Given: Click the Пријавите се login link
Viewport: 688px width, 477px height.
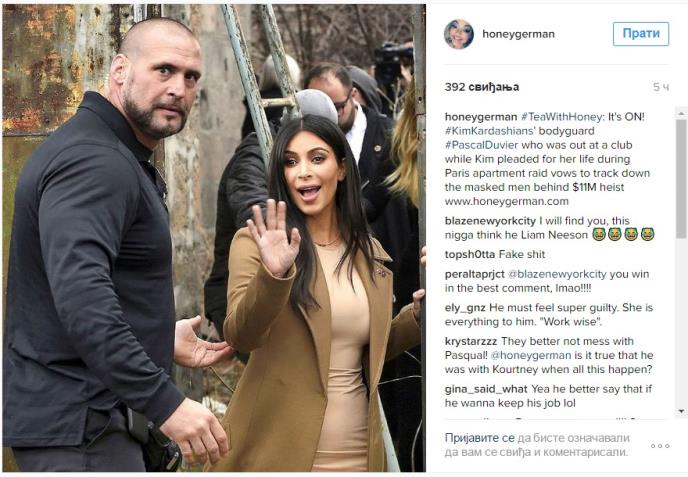Looking at the screenshot, I should (x=479, y=438).
